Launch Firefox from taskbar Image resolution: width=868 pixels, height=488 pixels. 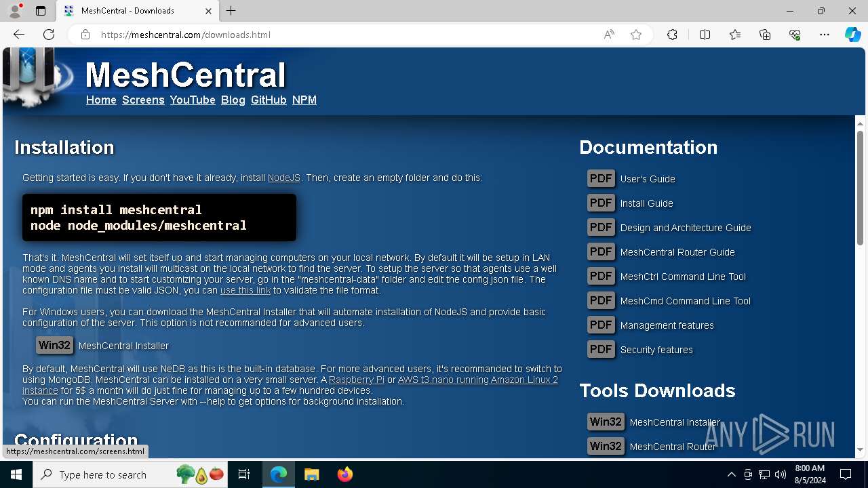tap(345, 474)
